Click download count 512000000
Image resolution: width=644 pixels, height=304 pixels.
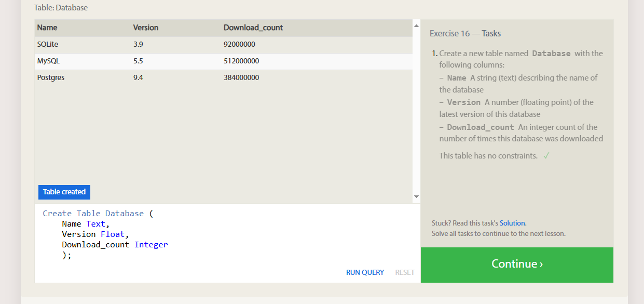point(241,61)
